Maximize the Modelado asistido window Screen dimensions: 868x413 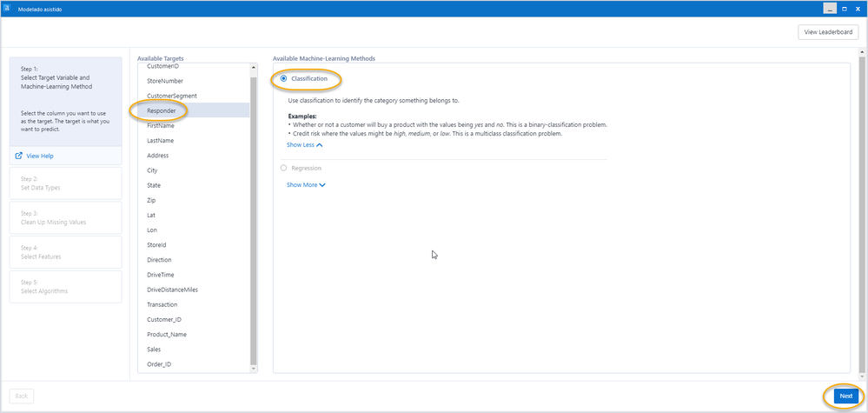845,9
